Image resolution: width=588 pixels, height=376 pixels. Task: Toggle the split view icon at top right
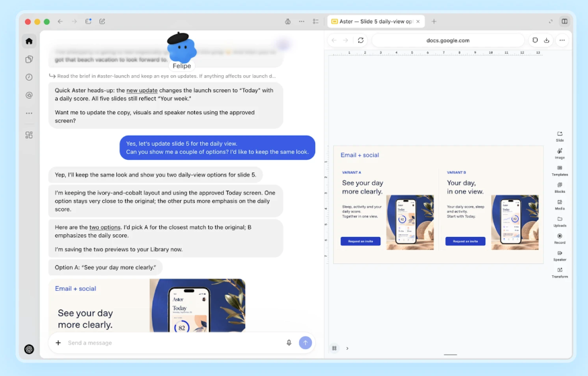point(564,21)
